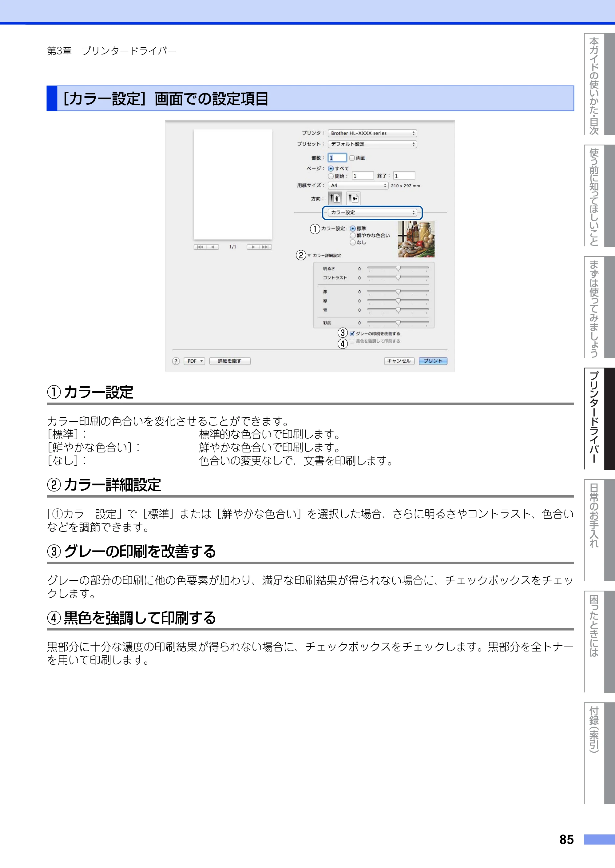The image size is (615, 868).
Task: Click the 明るさ slider handle
Action: click(x=398, y=269)
